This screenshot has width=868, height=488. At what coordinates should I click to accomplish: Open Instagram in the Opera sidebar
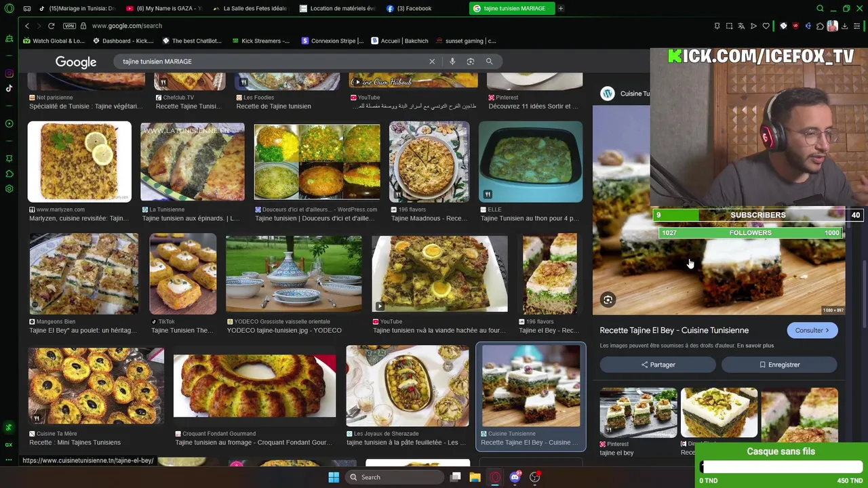pyautogui.click(x=9, y=73)
